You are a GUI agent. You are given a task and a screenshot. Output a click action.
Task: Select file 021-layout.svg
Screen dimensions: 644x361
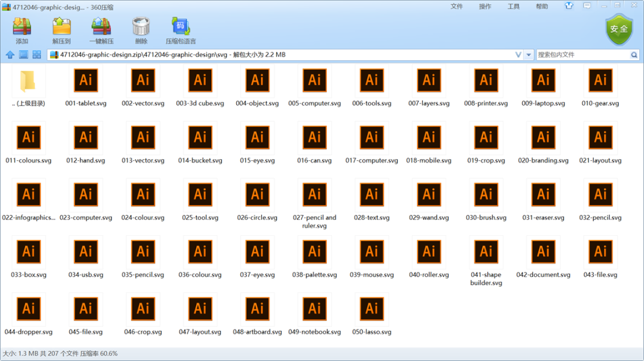click(600, 144)
